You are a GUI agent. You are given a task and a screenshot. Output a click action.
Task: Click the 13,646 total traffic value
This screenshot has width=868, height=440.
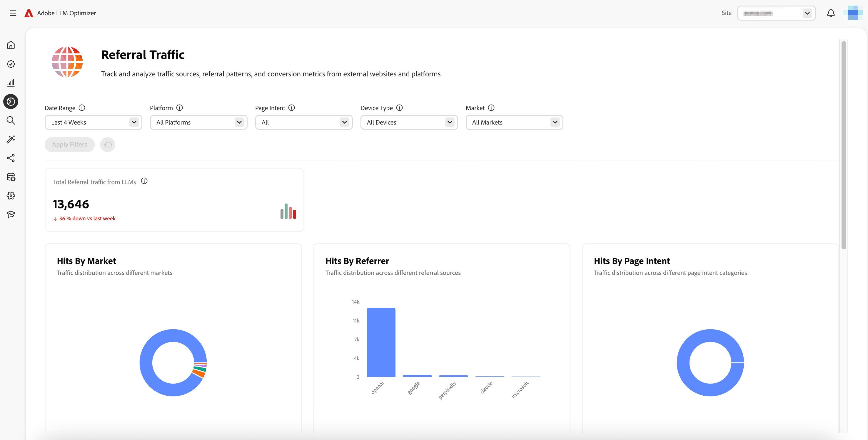coord(71,204)
